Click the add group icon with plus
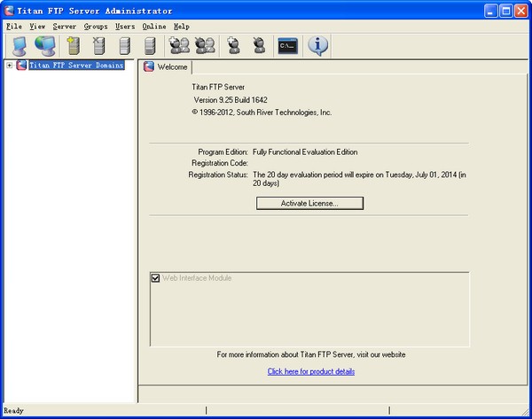 (179, 45)
